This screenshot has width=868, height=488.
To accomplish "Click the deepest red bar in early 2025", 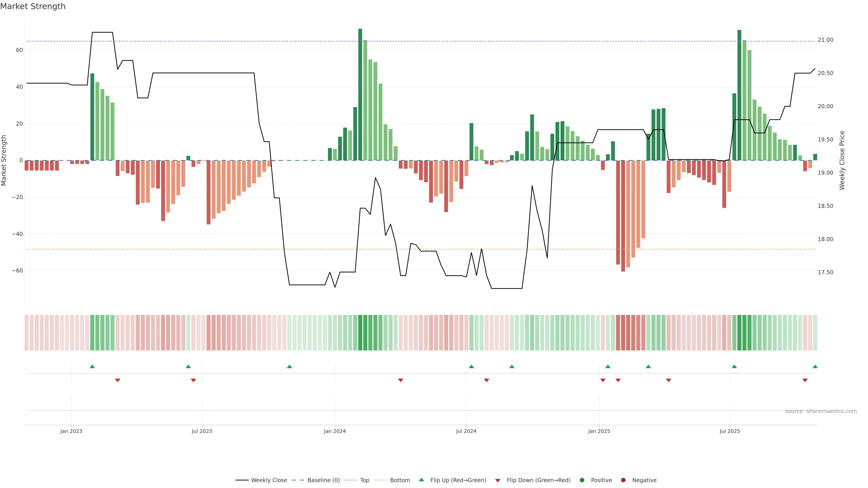I will (x=623, y=216).
